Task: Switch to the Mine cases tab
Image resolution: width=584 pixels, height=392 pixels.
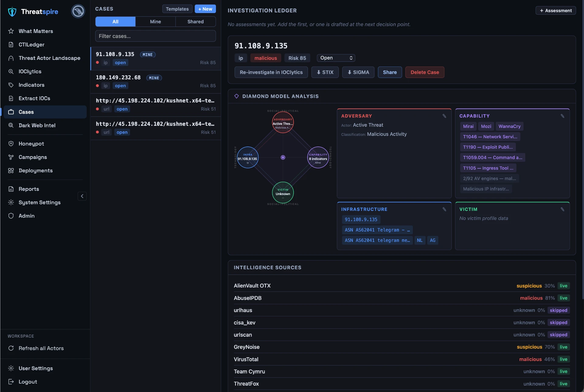Action: click(x=155, y=22)
